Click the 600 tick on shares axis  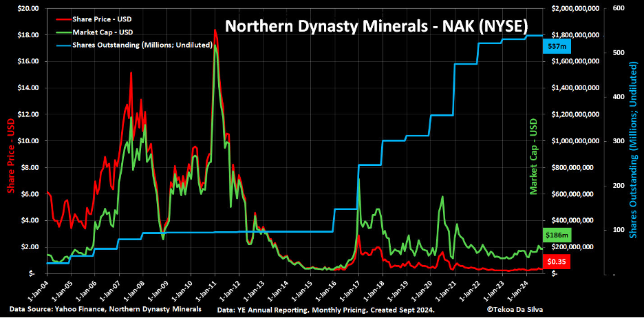618,9
